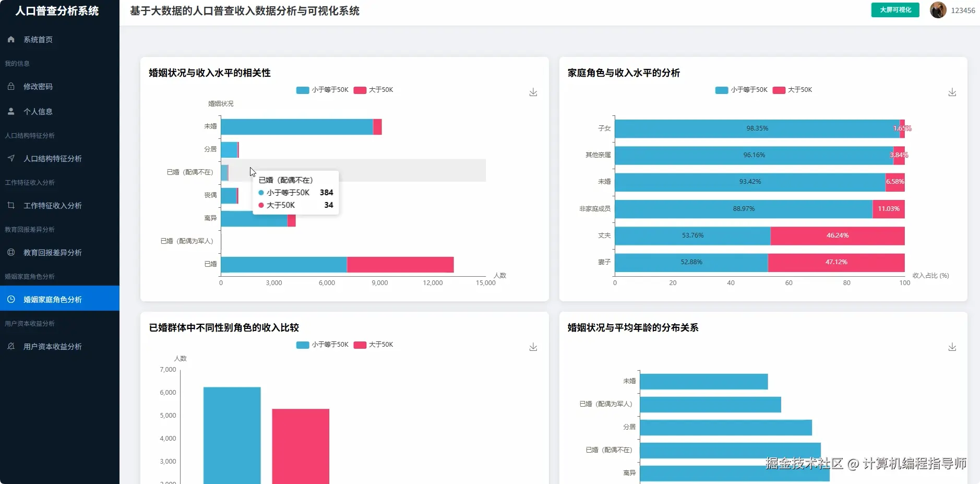This screenshot has width=980, height=484.
Task: Click the 52.88% 妻子 bar segment
Action: (691, 262)
